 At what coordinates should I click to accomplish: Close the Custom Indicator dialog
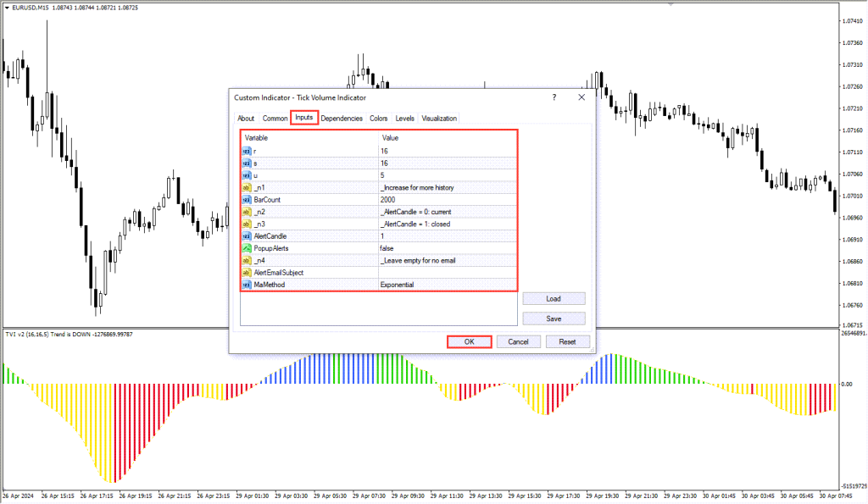(x=581, y=97)
